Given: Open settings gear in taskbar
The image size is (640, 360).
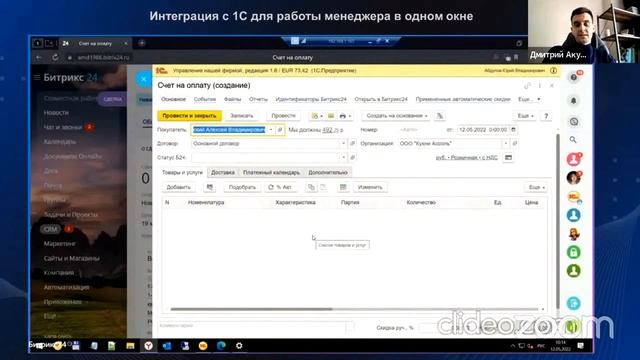Looking at the screenshot, I should [x=239, y=346].
